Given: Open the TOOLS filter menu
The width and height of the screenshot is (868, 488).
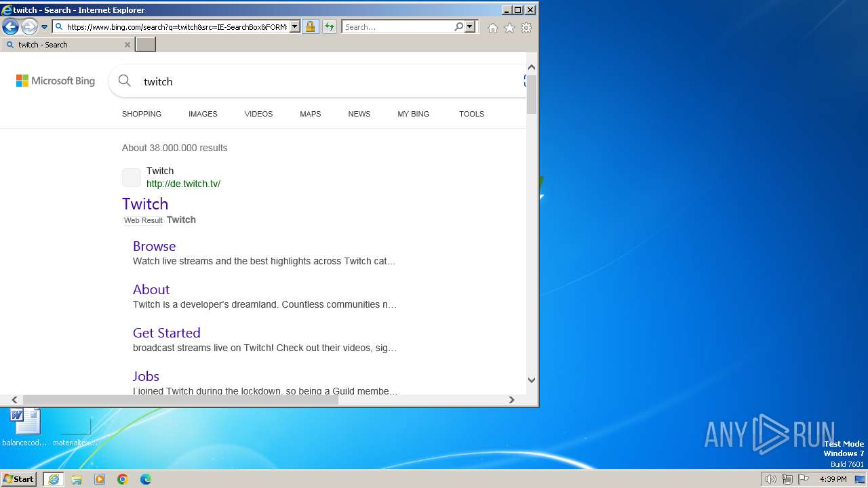Looking at the screenshot, I should pos(471,114).
